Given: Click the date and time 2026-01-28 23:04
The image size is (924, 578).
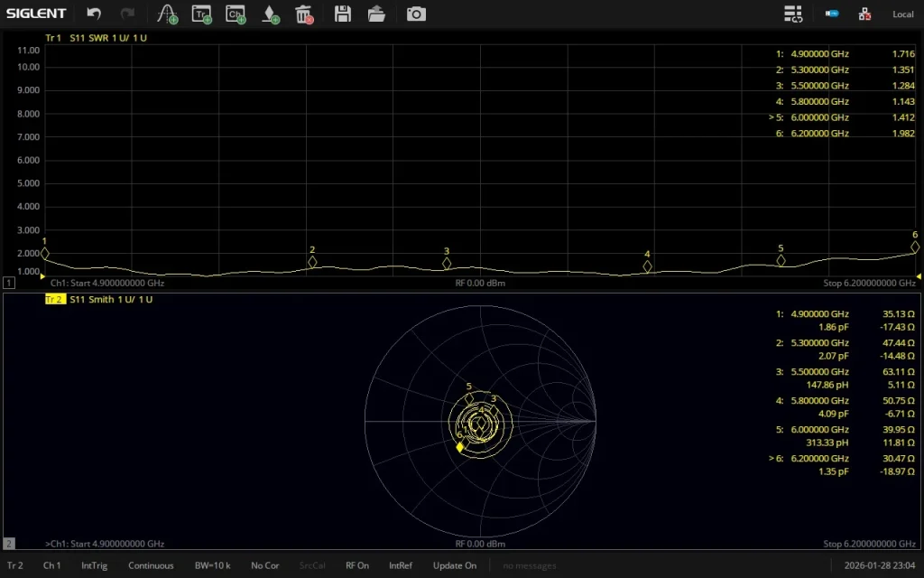Looking at the screenshot, I should 880,565.
